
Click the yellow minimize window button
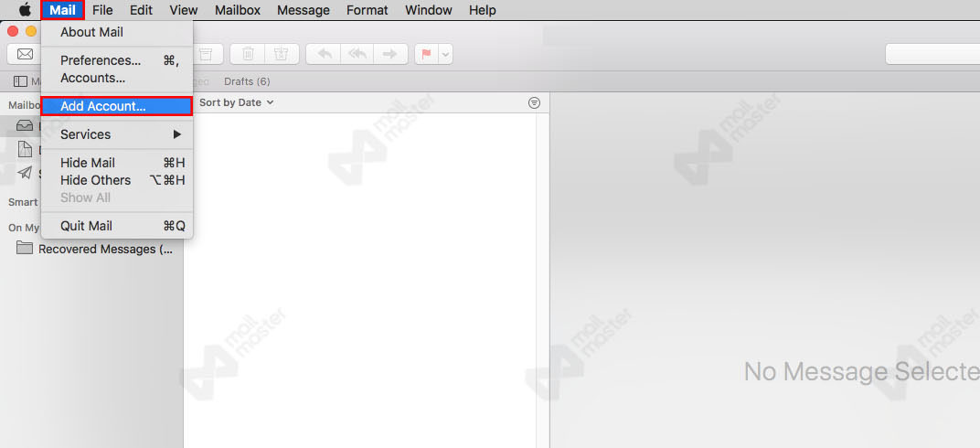pyautogui.click(x=31, y=31)
